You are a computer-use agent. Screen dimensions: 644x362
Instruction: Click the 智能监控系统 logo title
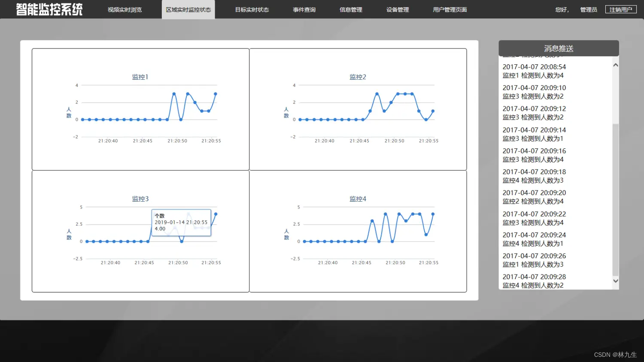49,9
